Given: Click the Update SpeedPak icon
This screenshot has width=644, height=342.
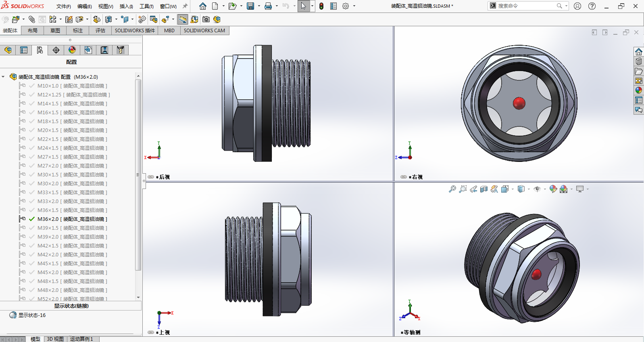Looking at the screenshot, I should click(x=194, y=19).
